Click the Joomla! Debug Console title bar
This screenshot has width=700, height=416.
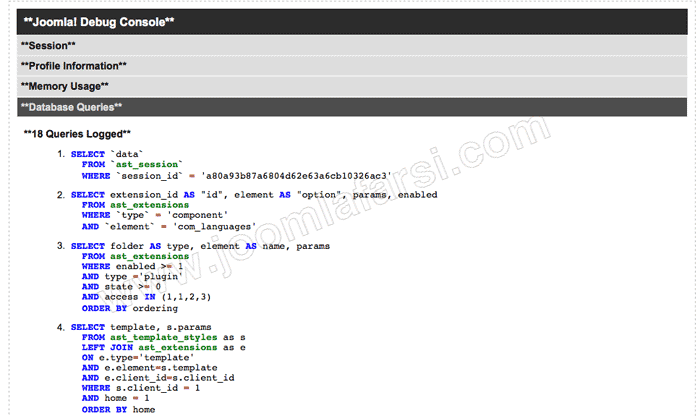[x=352, y=22]
